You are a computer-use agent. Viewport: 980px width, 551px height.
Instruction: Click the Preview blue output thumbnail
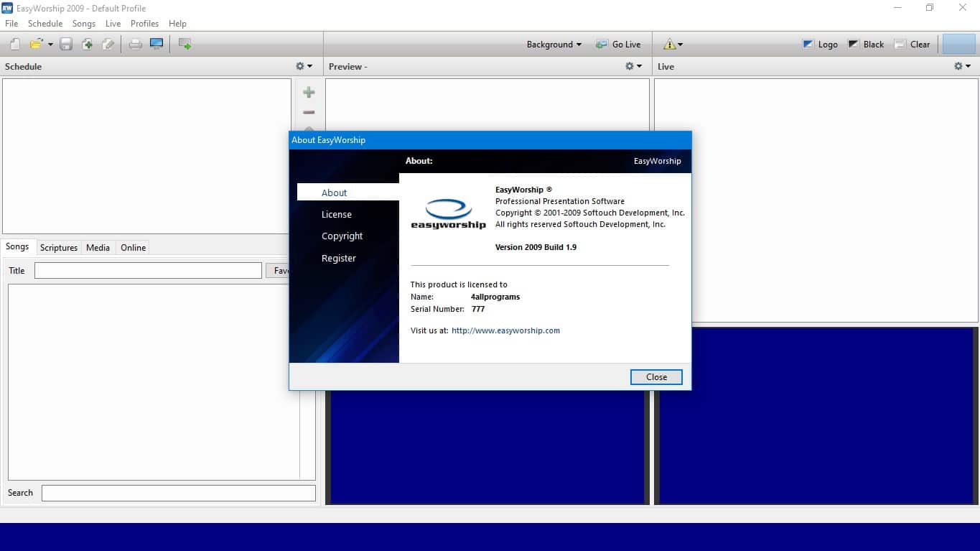pos(487,447)
